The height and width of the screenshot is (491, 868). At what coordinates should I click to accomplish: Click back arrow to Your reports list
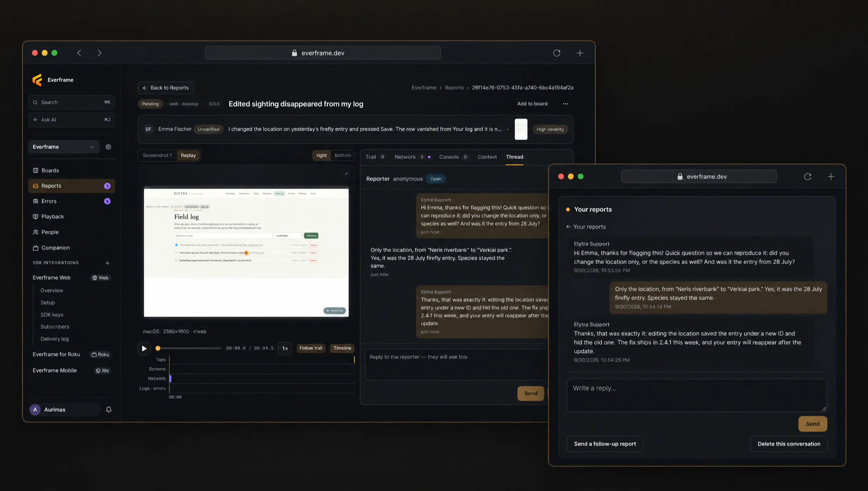(x=568, y=227)
